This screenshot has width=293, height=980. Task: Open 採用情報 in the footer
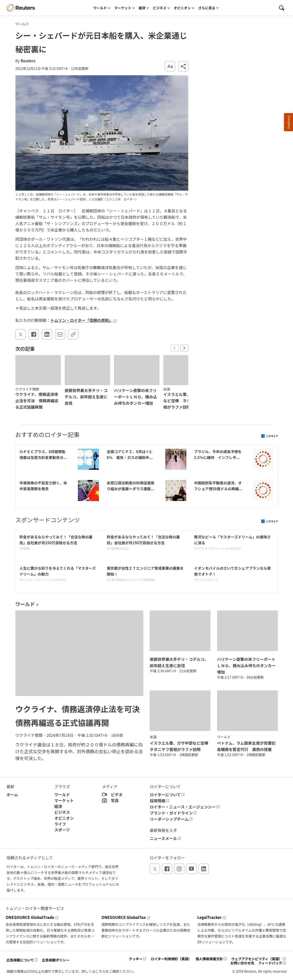159,801
